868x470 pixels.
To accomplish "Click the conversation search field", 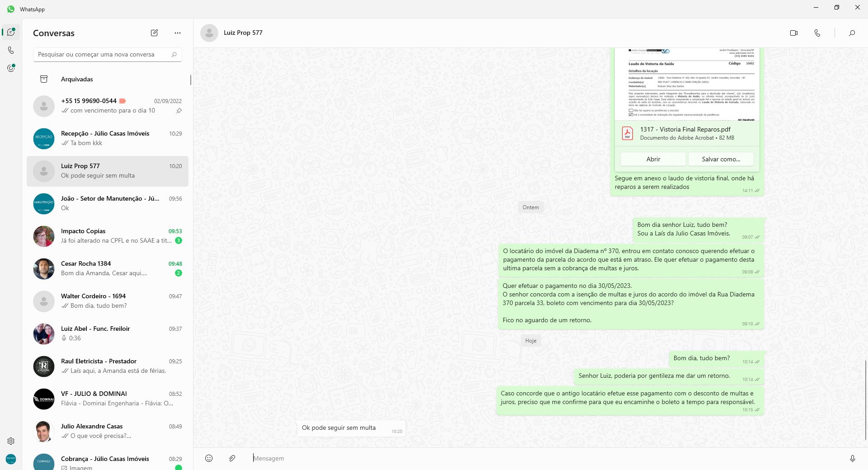I will click(x=103, y=55).
